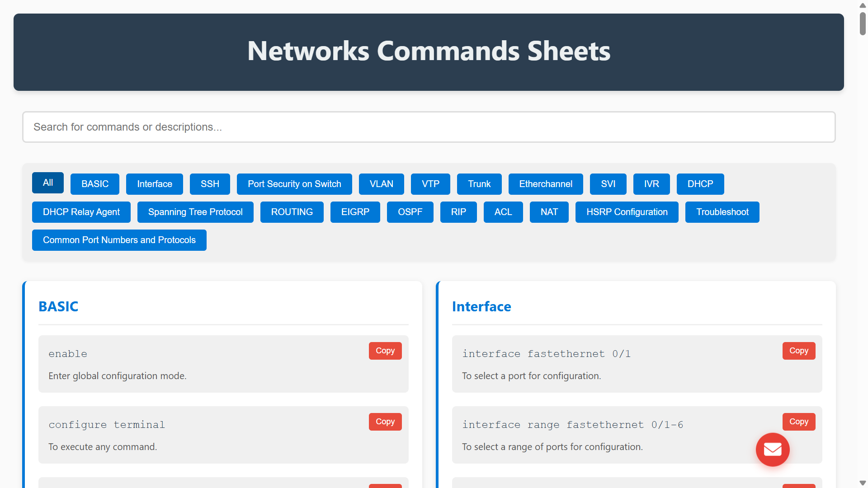Screen dimensions: 868x488
Task: Click the red floating mail envelope icon
Action: (772, 450)
